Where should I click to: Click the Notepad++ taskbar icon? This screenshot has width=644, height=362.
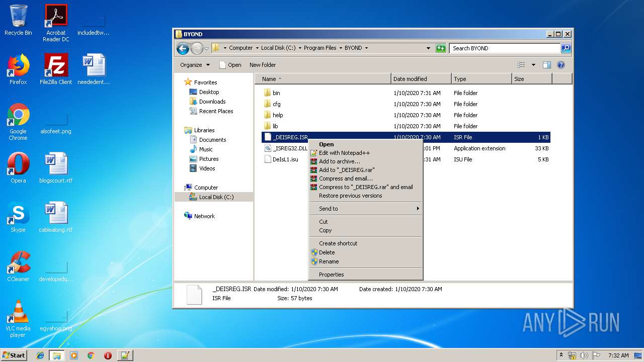pos(125,355)
